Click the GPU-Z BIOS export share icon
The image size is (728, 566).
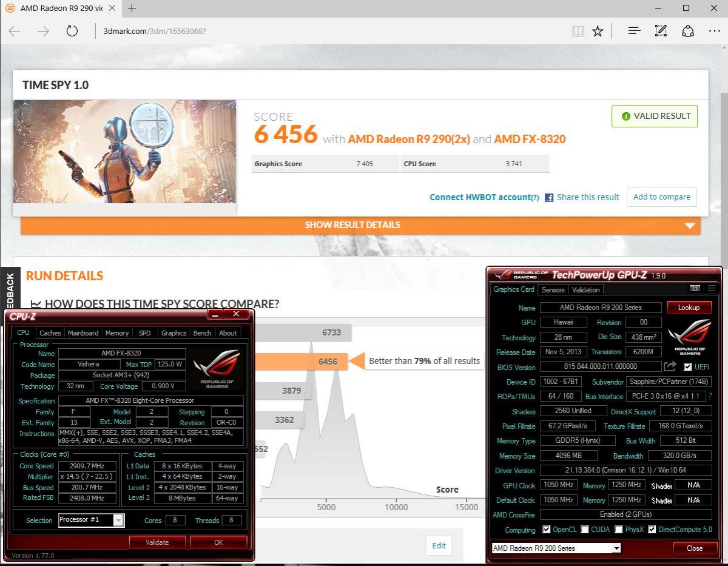(x=670, y=366)
